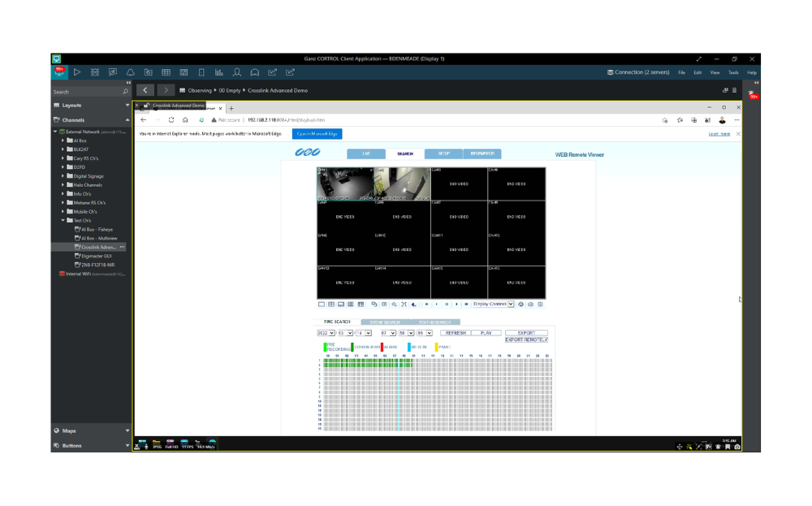The width and height of the screenshot is (812, 506).
Task: Click Connection (2 servers) in top bar
Action: [x=638, y=72]
